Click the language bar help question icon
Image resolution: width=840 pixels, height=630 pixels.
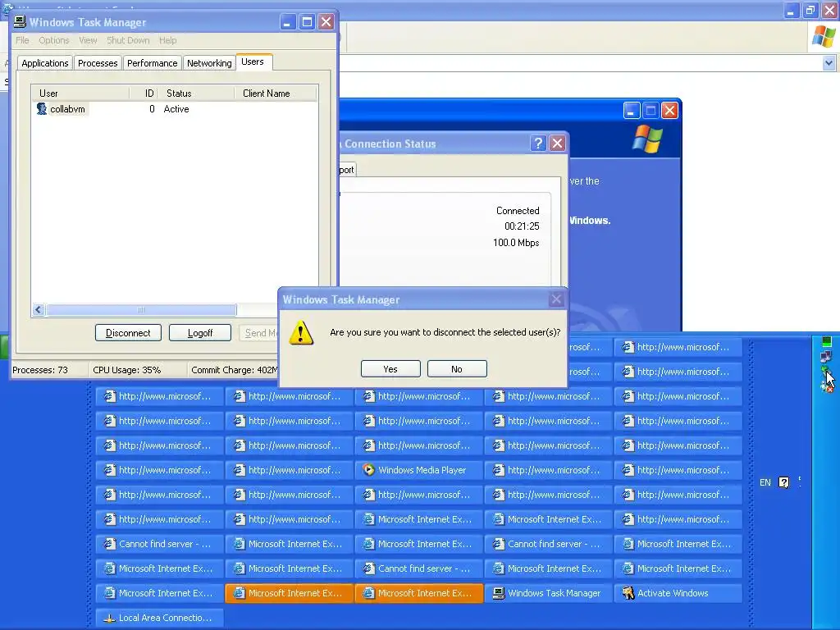tap(783, 482)
